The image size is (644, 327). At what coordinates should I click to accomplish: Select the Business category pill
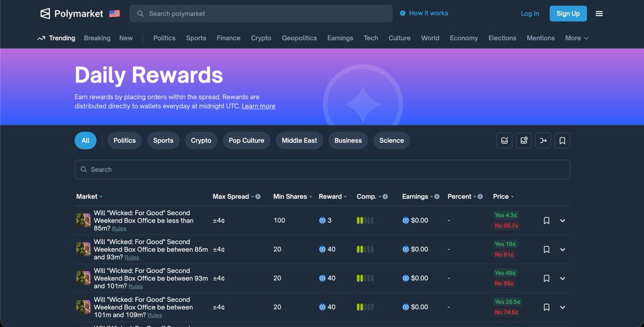pyautogui.click(x=348, y=140)
